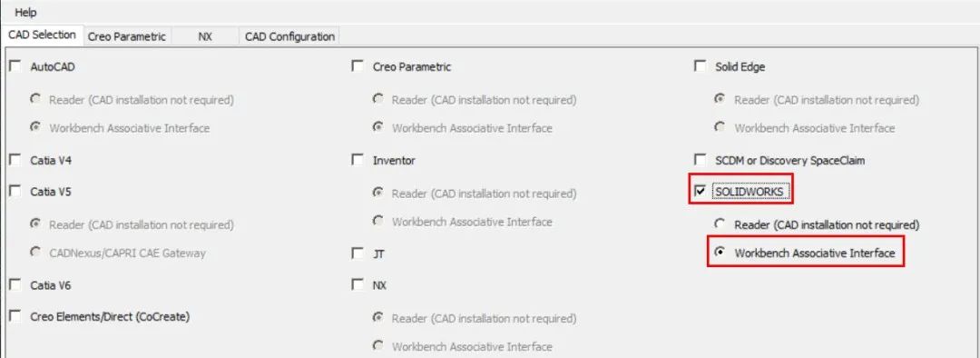Switch to the NX tab
This screenshot has width=980, height=358.
point(205,36)
